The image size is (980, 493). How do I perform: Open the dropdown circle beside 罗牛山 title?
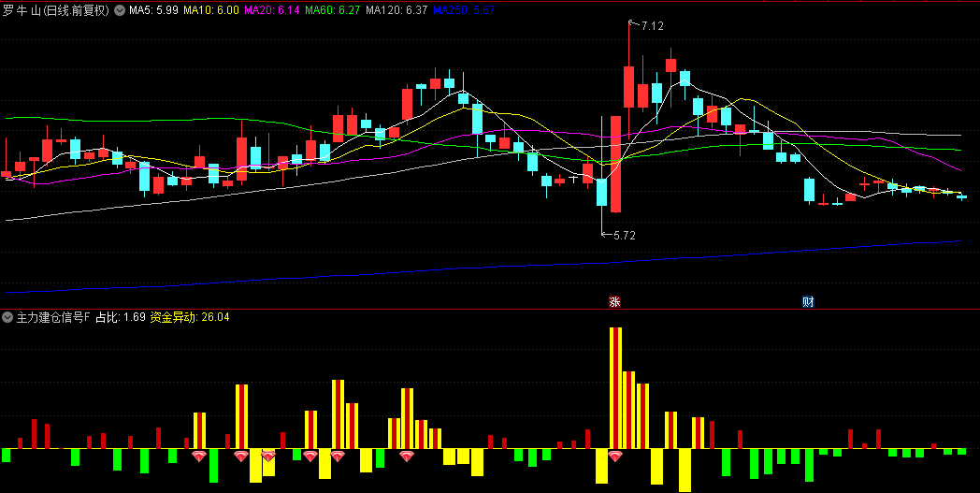point(120,10)
